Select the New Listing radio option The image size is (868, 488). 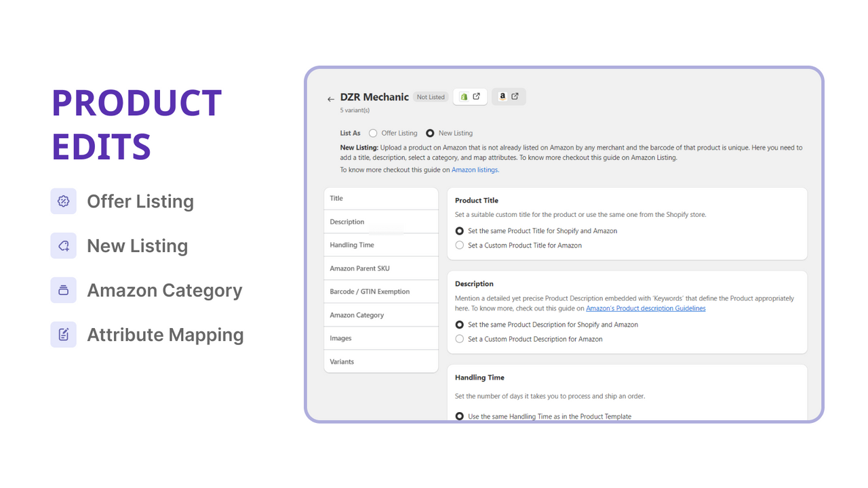430,134
